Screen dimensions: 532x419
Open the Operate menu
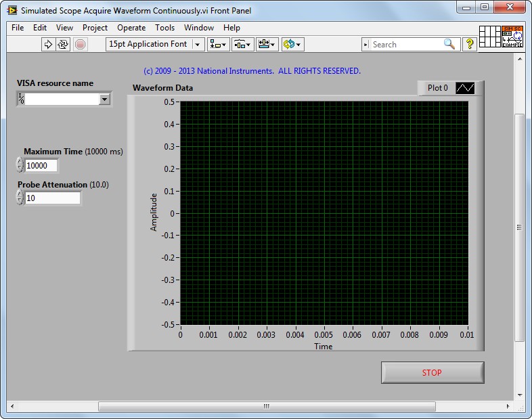pos(131,28)
